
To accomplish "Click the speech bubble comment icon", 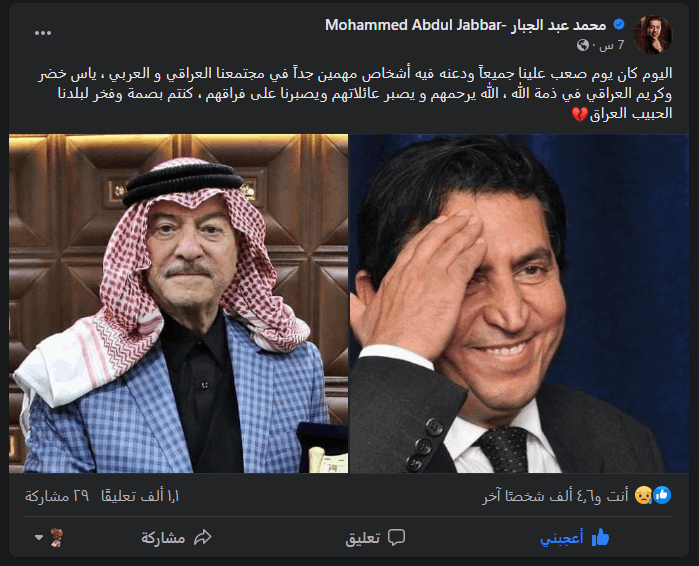I will [396, 537].
